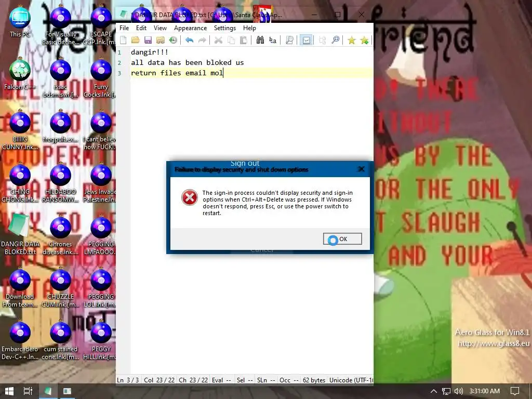
Task: Click the Zoom magnifier toolbar icon
Action: pyautogui.click(x=335, y=40)
